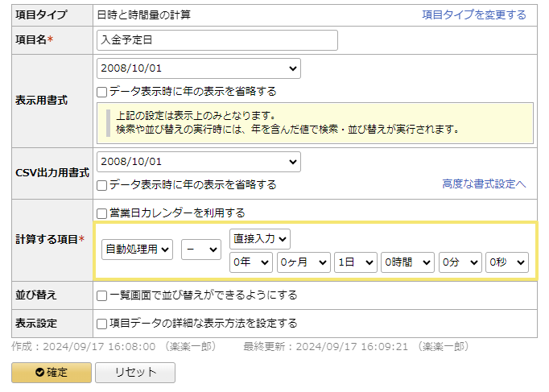The width and height of the screenshot is (549, 392).
Task: Open the minus operator dropdown
Action: coord(201,250)
